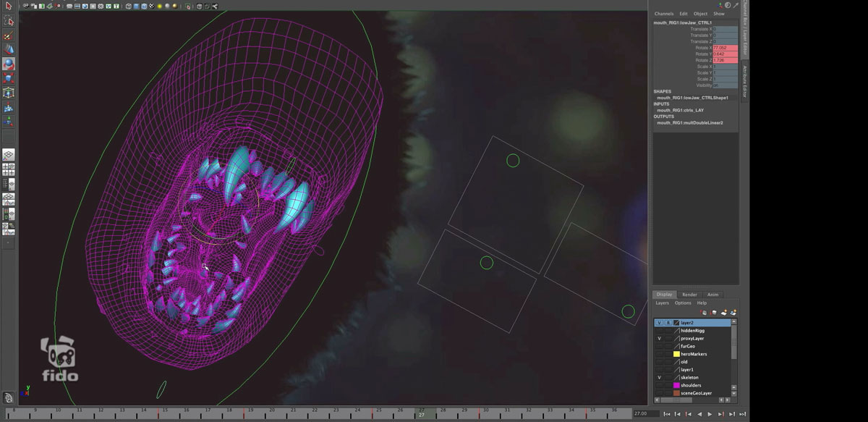868x422 pixels.
Task: Open the Show menu in Channel Box
Action: [x=719, y=14]
